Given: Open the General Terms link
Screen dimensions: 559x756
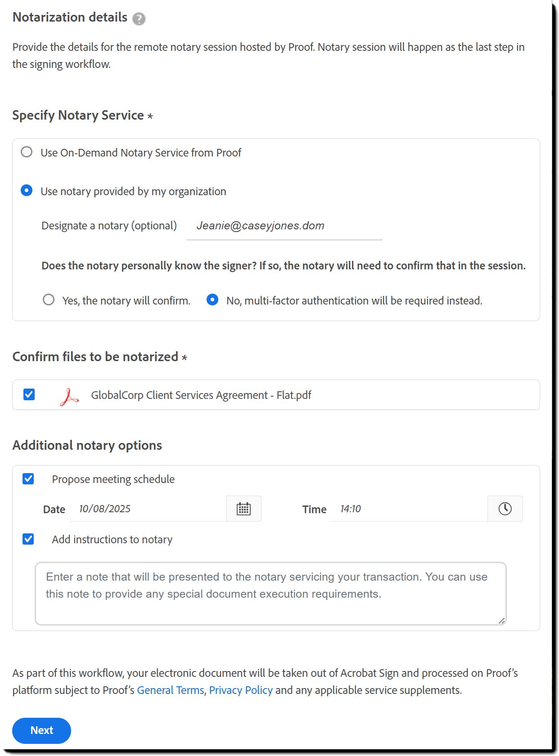Looking at the screenshot, I should (171, 690).
